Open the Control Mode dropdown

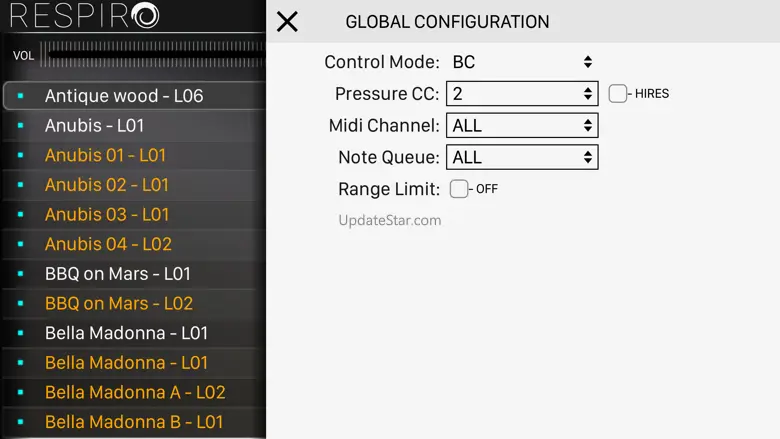(522, 62)
